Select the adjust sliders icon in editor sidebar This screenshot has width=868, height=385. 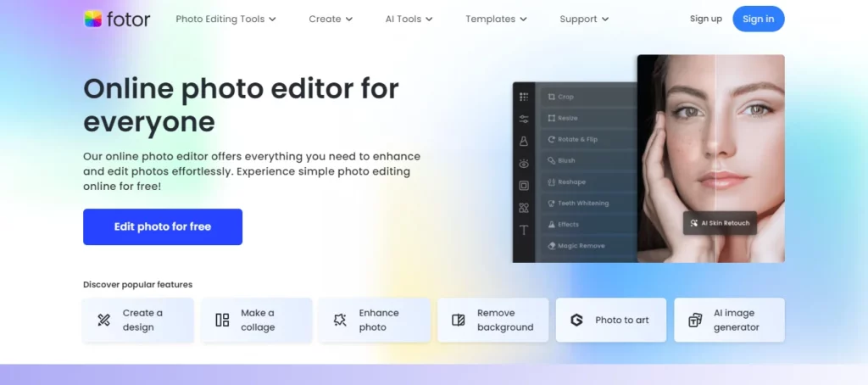[x=524, y=119]
